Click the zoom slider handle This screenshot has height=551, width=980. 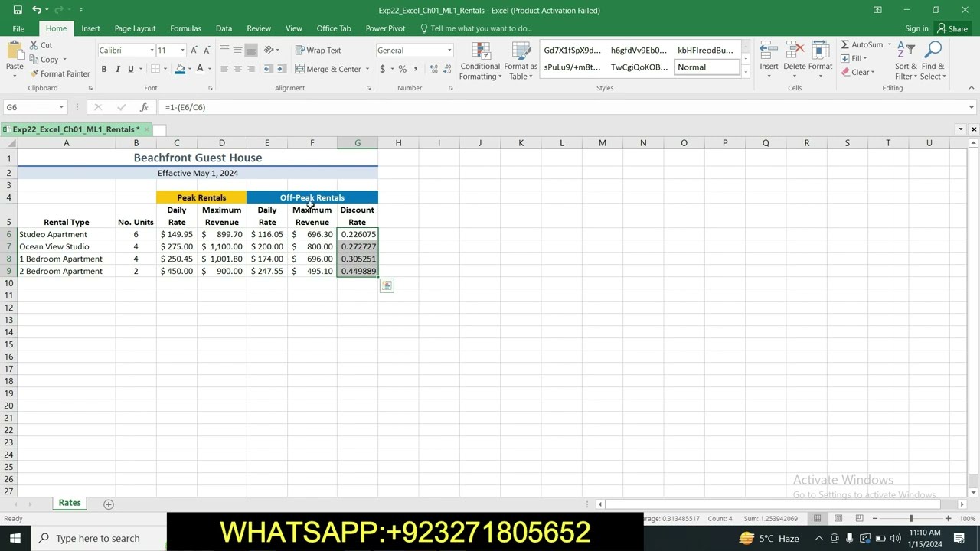pyautogui.click(x=911, y=519)
